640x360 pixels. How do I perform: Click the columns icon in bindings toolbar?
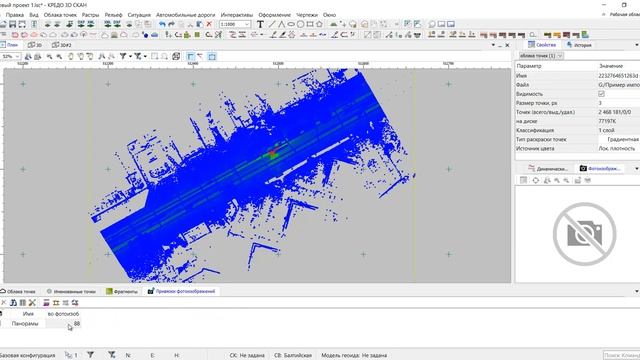point(23,302)
